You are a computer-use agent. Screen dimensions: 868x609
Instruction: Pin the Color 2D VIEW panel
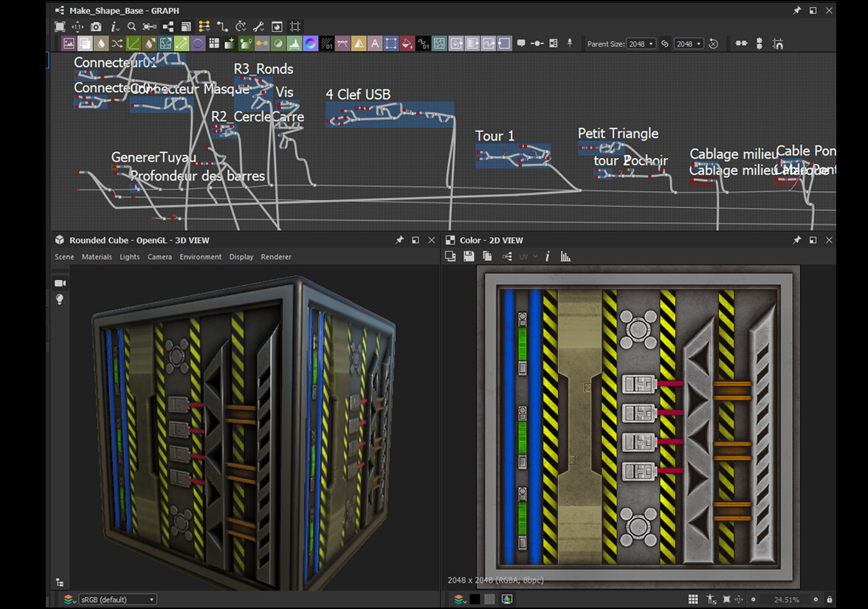click(x=797, y=240)
